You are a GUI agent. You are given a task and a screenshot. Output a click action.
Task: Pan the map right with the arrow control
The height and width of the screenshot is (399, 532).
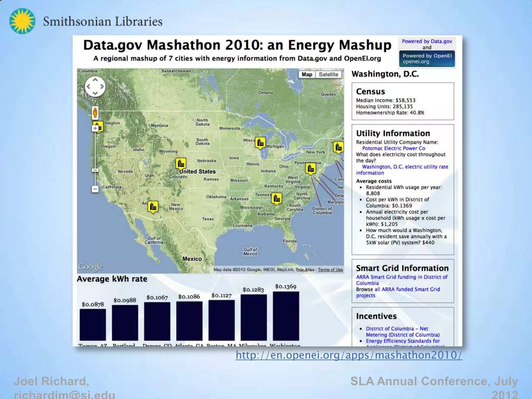[x=102, y=87]
